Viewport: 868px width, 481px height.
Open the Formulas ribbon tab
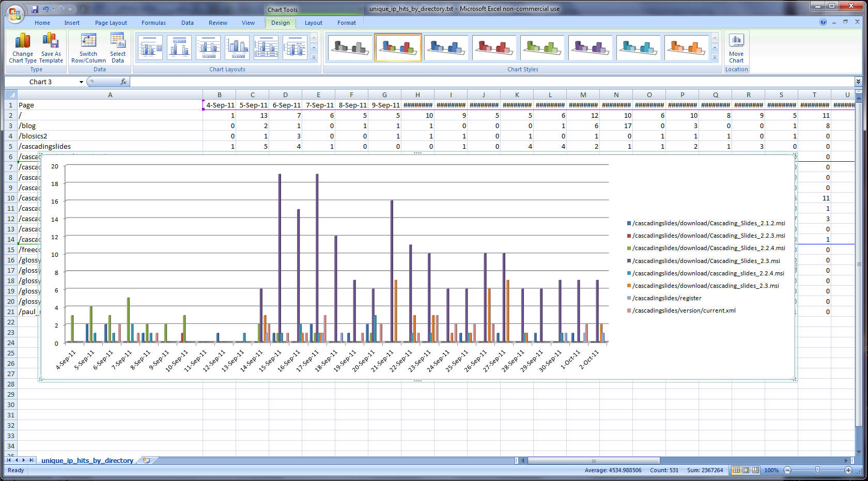(153, 23)
